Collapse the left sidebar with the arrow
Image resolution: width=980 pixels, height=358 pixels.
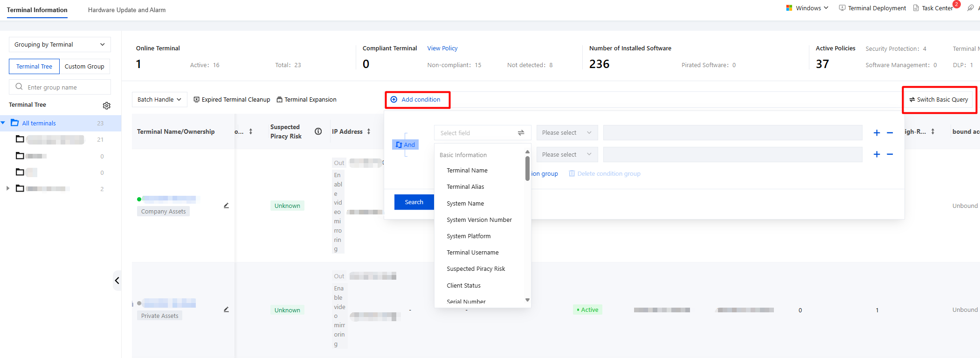[117, 281]
